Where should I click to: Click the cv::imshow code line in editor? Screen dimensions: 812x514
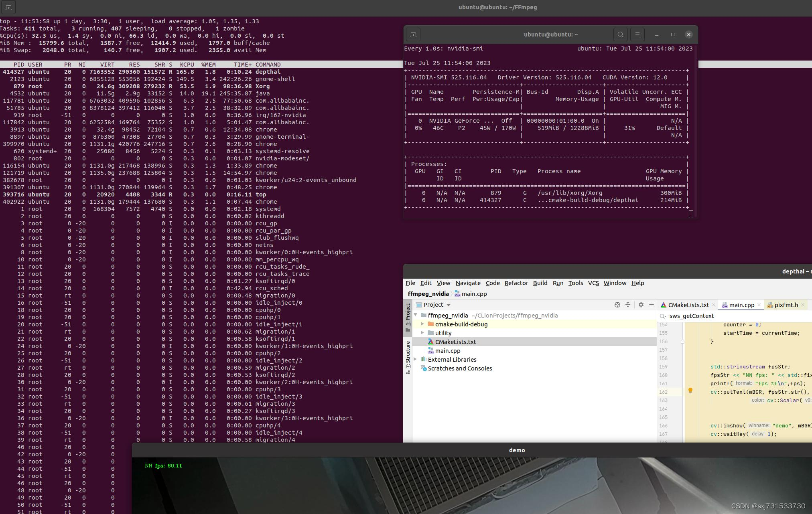click(x=761, y=426)
